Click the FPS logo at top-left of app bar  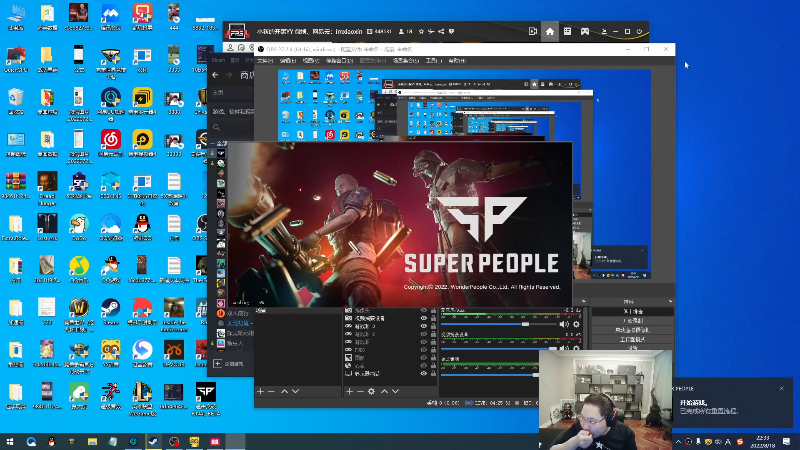coord(237,32)
